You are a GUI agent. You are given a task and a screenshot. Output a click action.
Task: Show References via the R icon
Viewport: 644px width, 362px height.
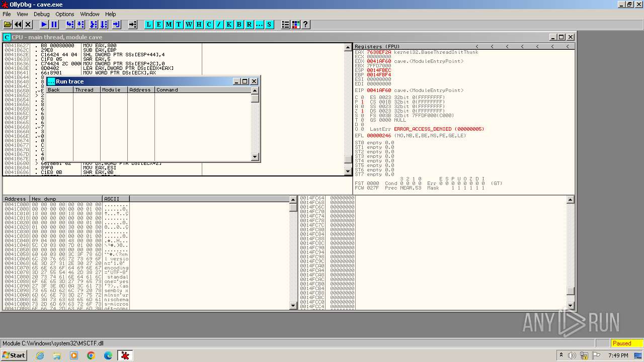pyautogui.click(x=249, y=24)
